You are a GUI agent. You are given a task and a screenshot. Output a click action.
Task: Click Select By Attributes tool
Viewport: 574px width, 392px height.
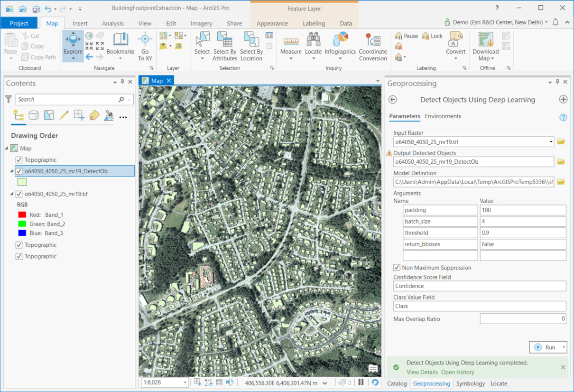point(224,46)
